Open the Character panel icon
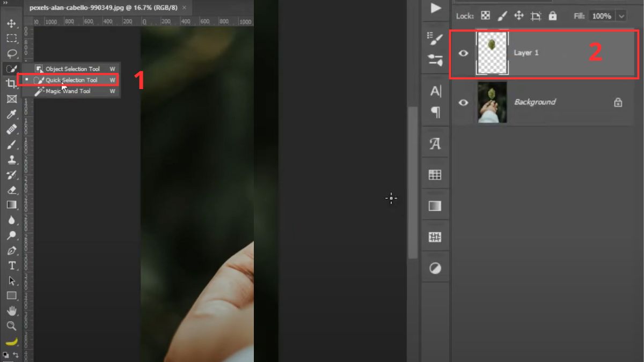 tap(435, 92)
